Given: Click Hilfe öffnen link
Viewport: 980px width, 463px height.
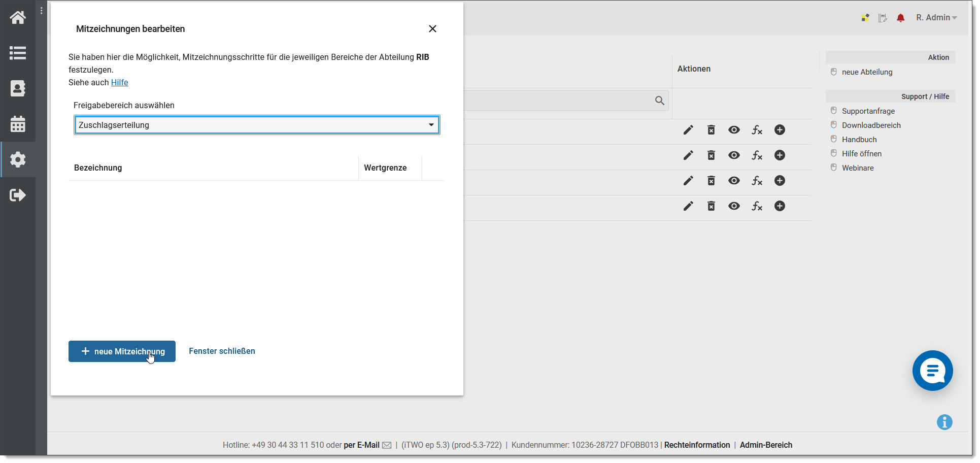Looking at the screenshot, I should pyautogui.click(x=862, y=154).
